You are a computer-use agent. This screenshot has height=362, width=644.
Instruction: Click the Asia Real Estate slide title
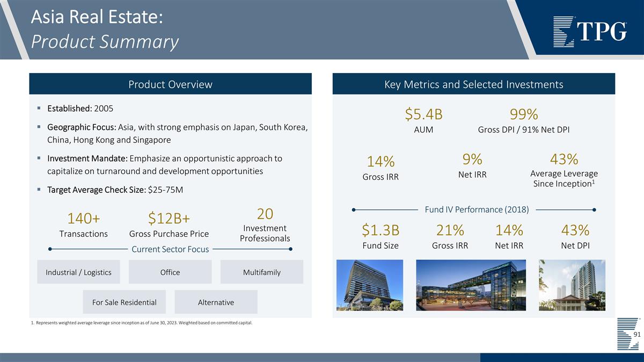(x=97, y=17)
